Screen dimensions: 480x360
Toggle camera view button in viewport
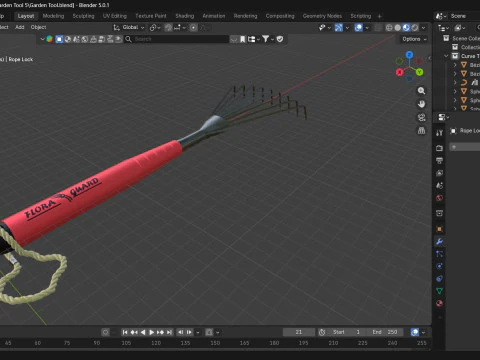[421, 117]
